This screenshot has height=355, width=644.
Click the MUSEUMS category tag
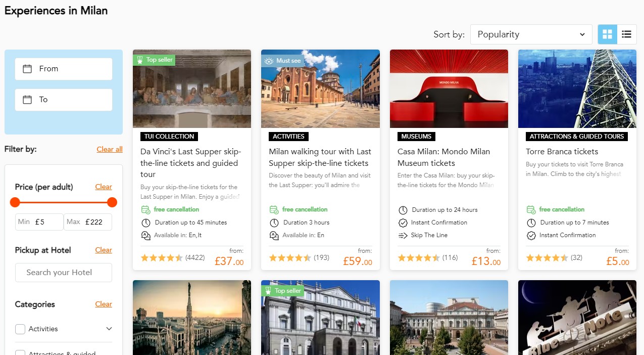coord(416,137)
